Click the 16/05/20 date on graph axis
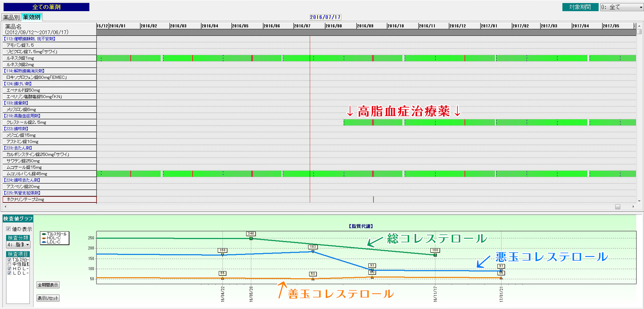644x309 pixels. point(251,294)
